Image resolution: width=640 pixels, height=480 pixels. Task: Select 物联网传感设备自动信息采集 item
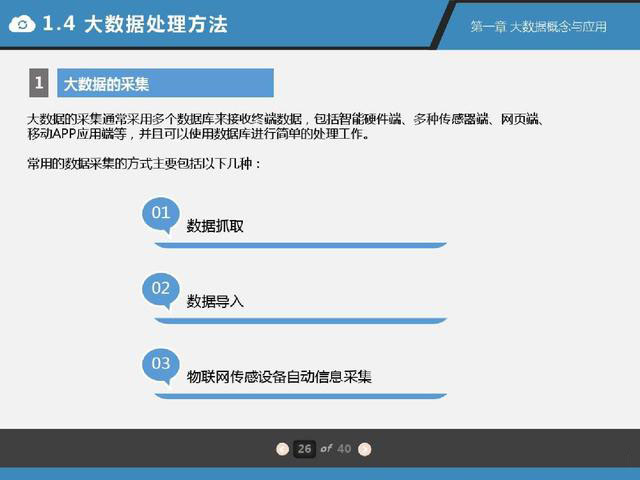(279, 377)
